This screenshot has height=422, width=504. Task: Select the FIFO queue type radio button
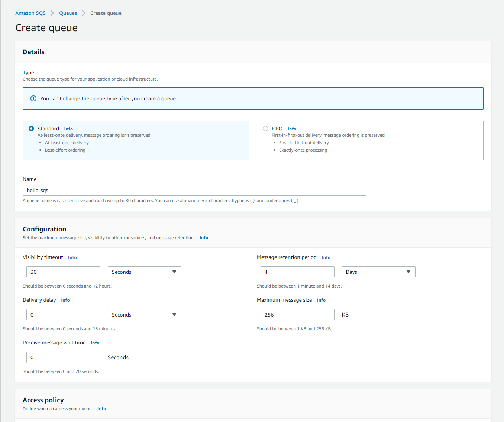pyautogui.click(x=265, y=129)
